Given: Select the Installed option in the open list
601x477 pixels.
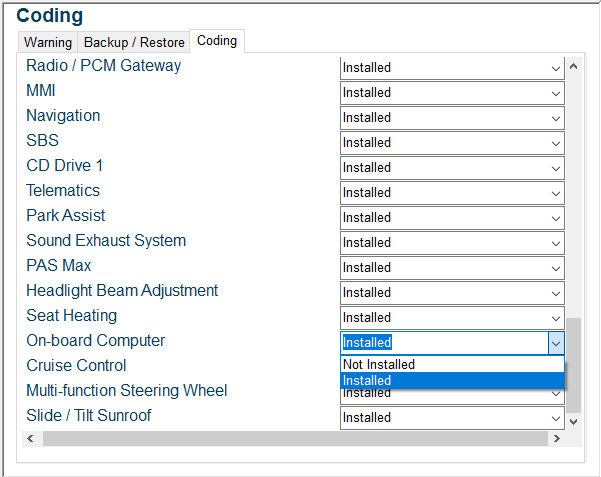Looking at the screenshot, I should click(452, 381).
